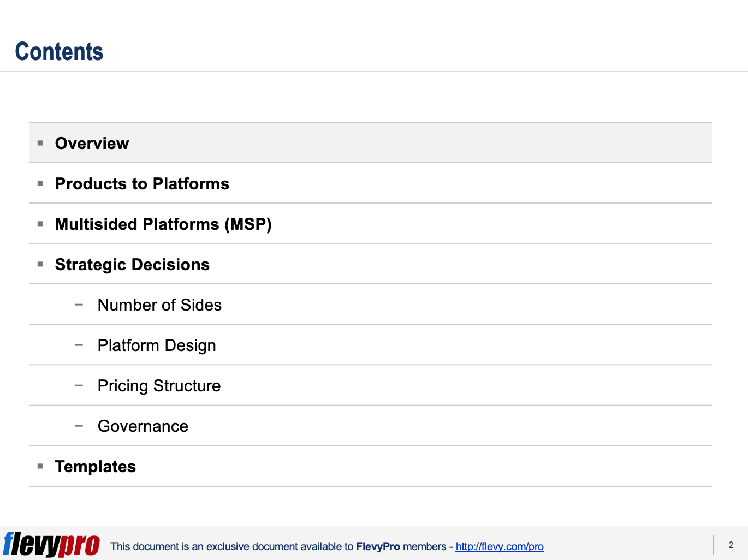Select the Templates entry

point(96,467)
